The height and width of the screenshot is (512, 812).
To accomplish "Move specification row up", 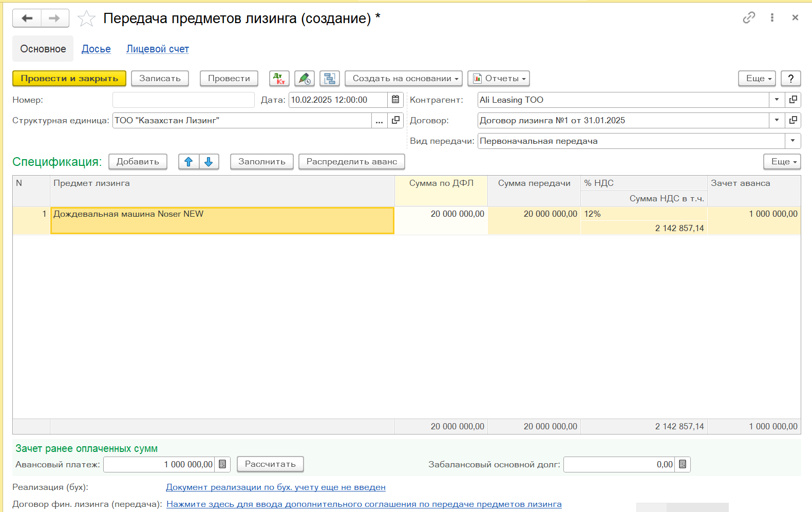I will click(x=188, y=162).
